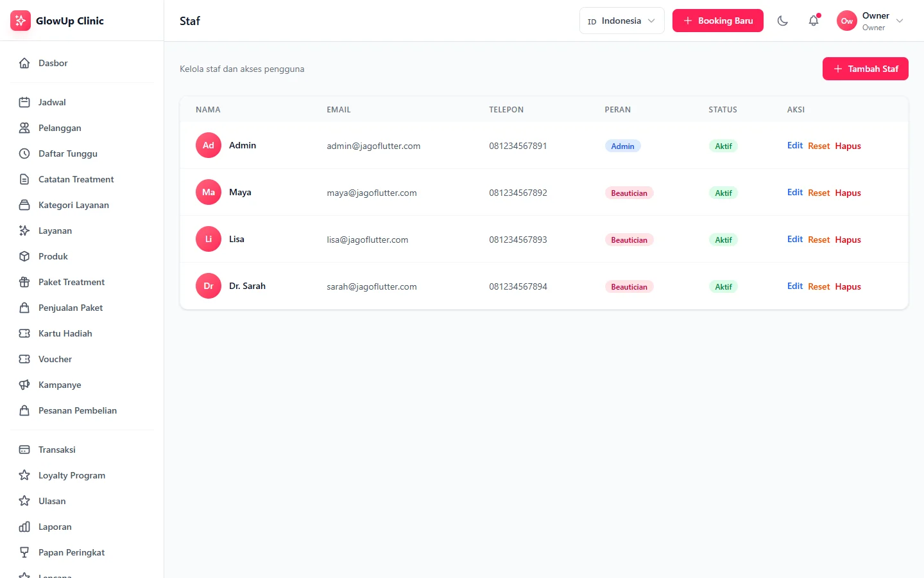Click the Pelanggan users icon
The height and width of the screenshot is (578, 924).
(x=24, y=128)
